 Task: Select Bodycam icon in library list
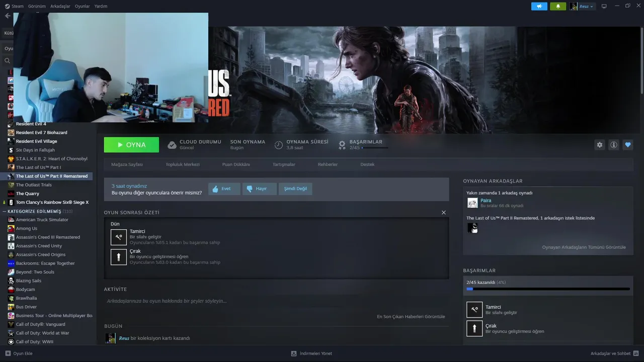click(x=11, y=290)
